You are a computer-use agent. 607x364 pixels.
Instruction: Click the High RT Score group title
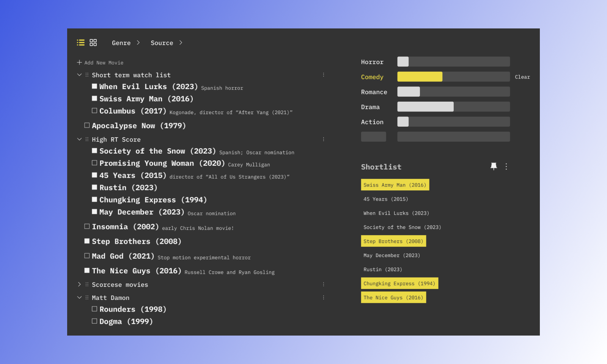pyautogui.click(x=116, y=140)
